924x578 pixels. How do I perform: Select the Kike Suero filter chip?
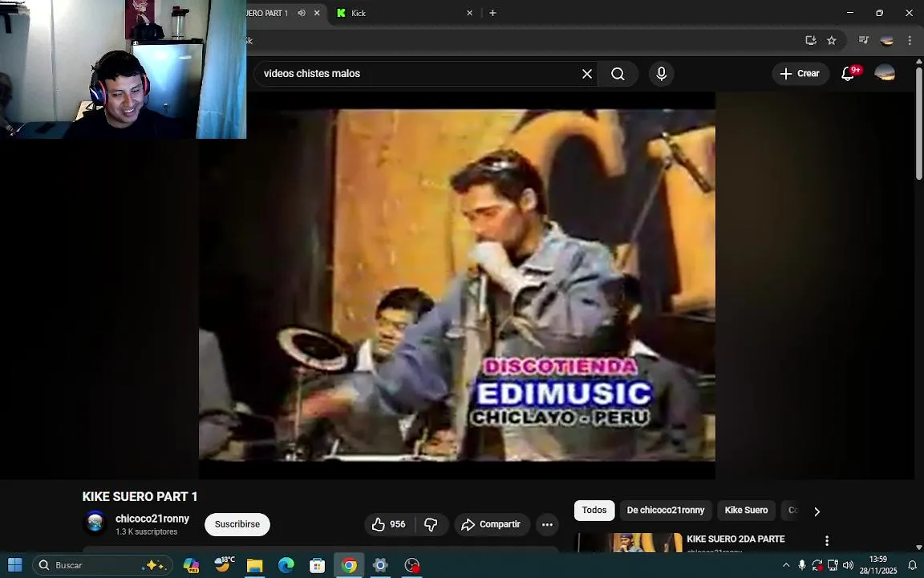(x=746, y=511)
